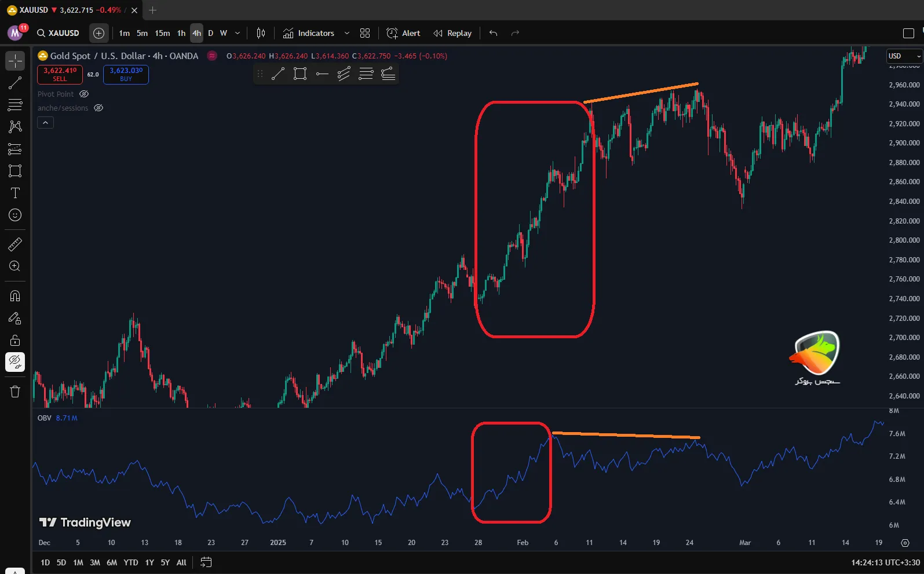The image size is (924, 574).
Task: Open the emoji icons tool
Action: [15, 215]
